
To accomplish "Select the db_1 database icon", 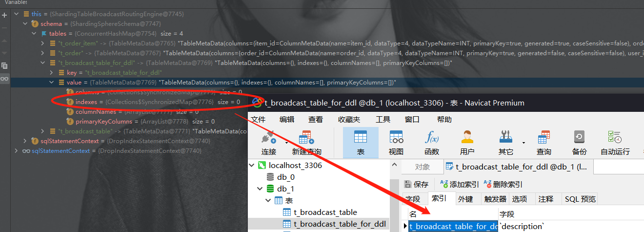I will point(270,189).
